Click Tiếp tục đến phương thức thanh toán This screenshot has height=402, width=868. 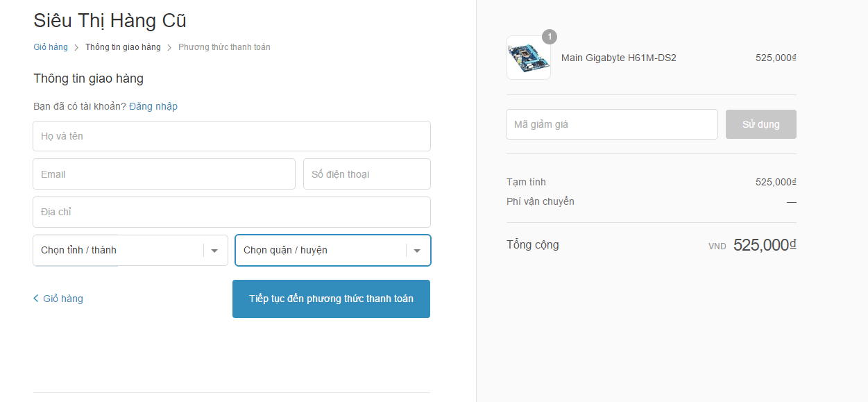(x=331, y=299)
